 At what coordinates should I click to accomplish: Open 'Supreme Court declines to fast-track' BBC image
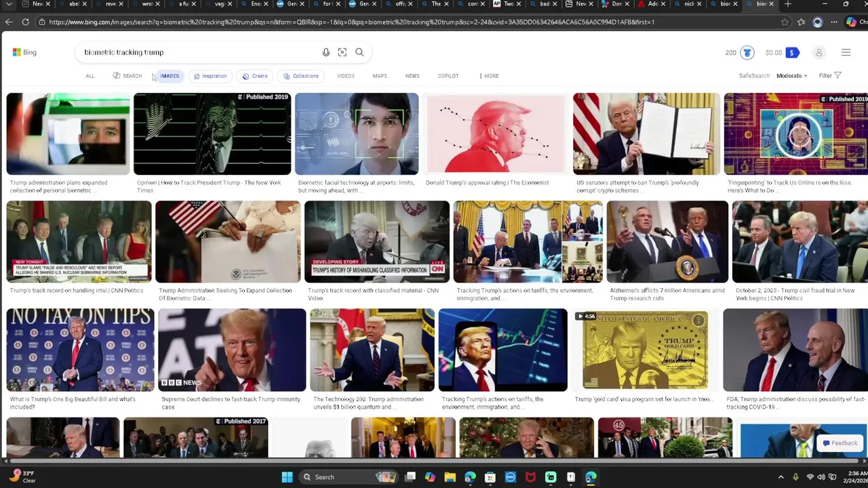[232, 350]
